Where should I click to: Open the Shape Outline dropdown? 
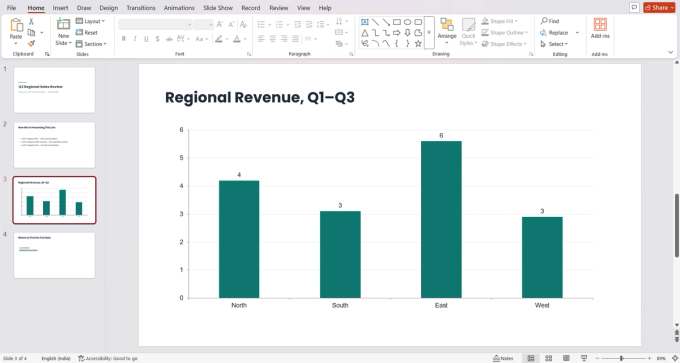click(505, 33)
